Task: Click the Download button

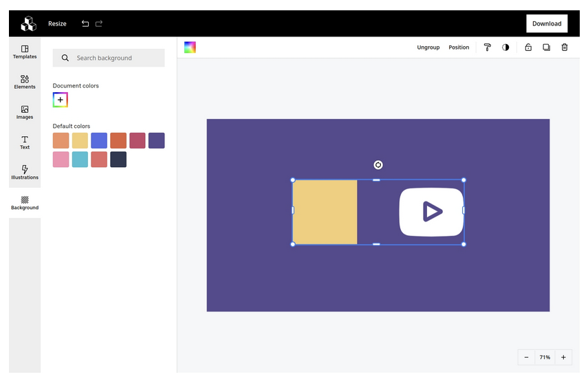Action: click(x=546, y=23)
